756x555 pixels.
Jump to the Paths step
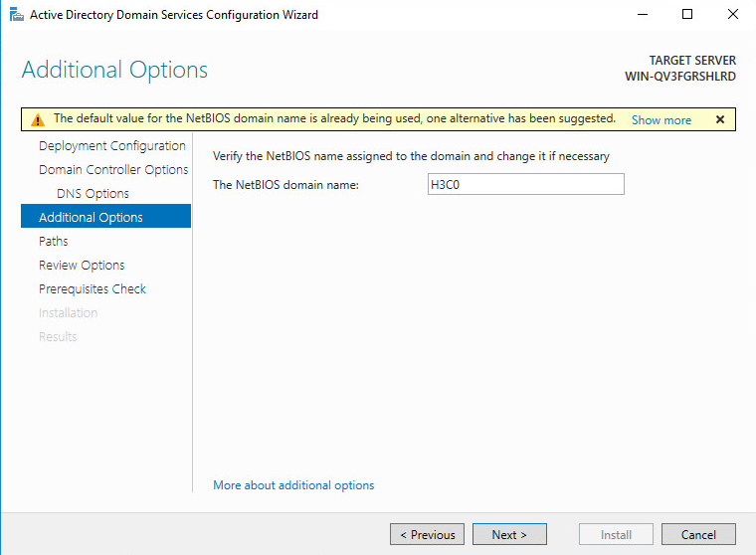[x=53, y=241]
